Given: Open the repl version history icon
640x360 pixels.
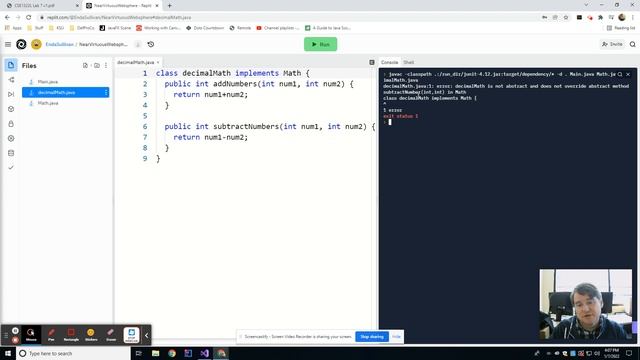Looking at the screenshot, I should tap(151, 44).
